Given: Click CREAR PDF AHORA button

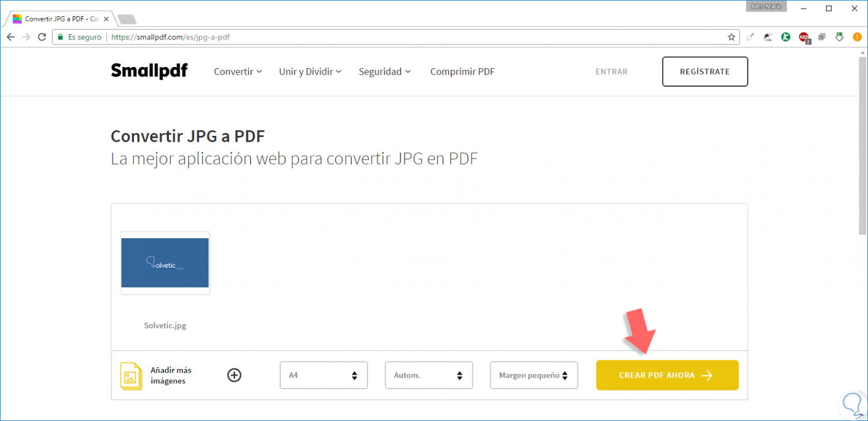Looking at the screenshot, I should coord(667,375).
